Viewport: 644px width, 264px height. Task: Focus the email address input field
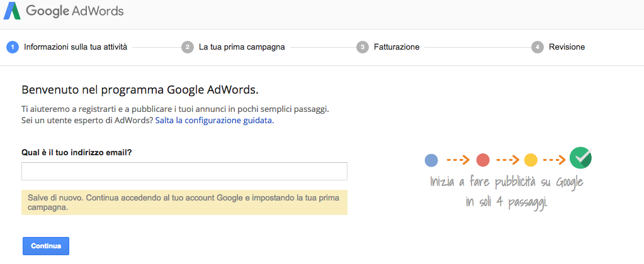pyautogui.click(x=184, y=172)
